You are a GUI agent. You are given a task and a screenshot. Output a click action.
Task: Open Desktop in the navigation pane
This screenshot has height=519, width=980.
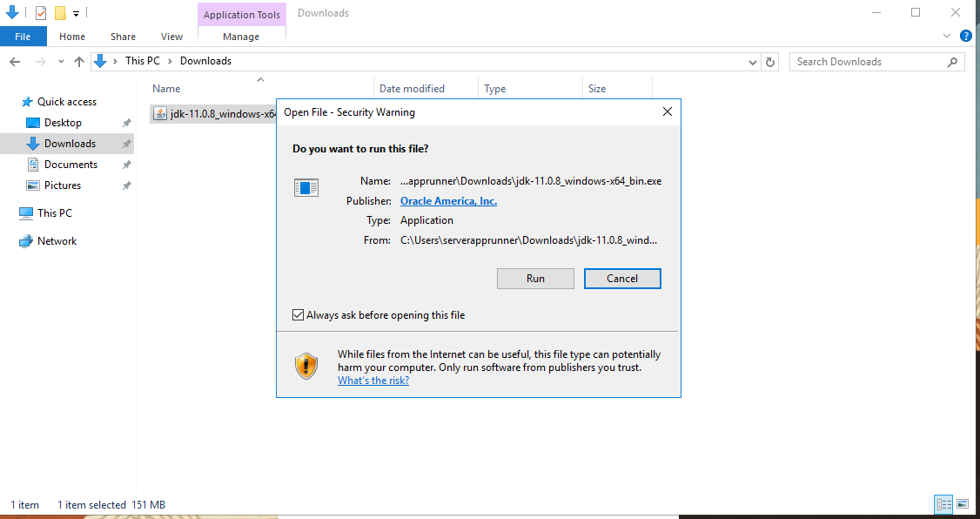[x=63, y=123]
